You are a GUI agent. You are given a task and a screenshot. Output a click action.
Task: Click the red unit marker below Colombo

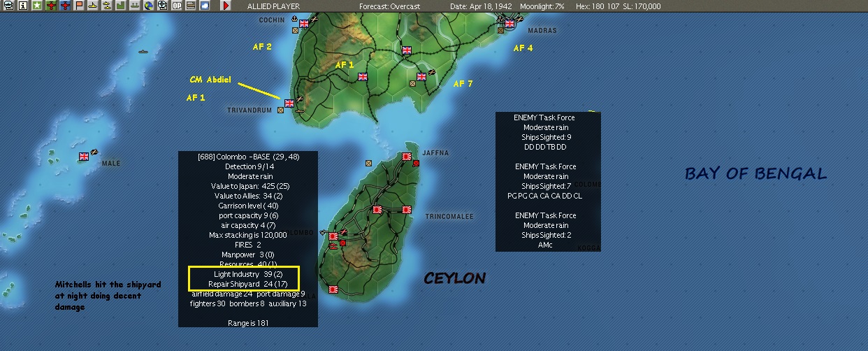342,243
